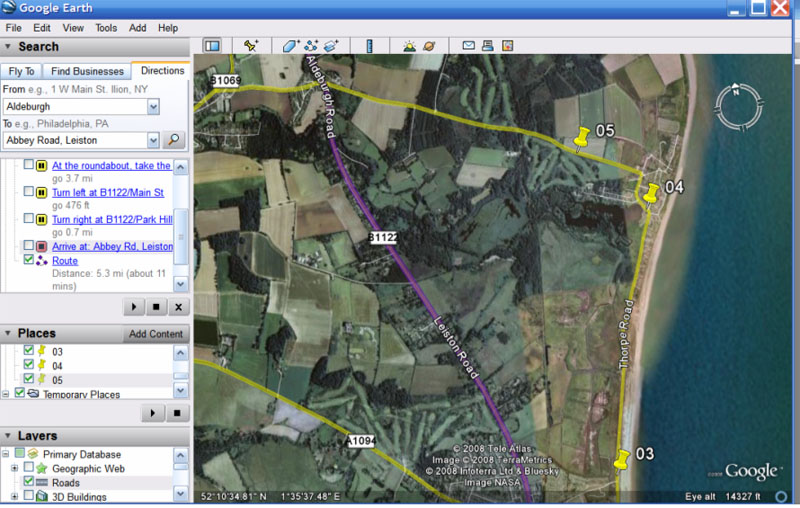Collapse Primary Database tree node
Image resolution: width=800 pixels, height=508 pixels.
coord(6,453)
